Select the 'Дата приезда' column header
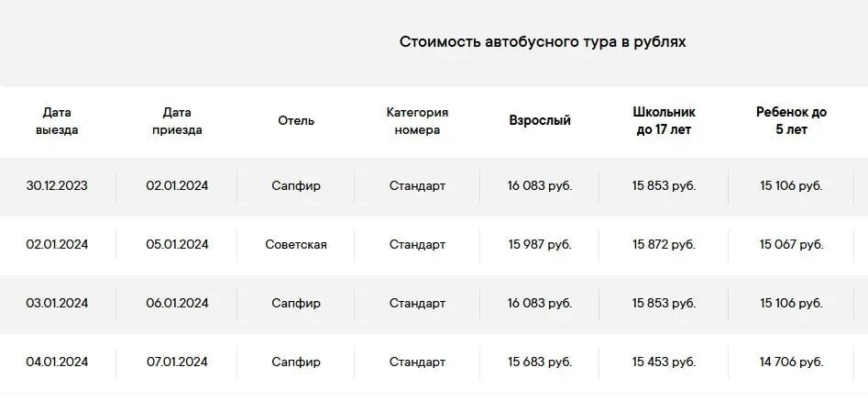The image size is (868, 412). (x=177, y=121)
